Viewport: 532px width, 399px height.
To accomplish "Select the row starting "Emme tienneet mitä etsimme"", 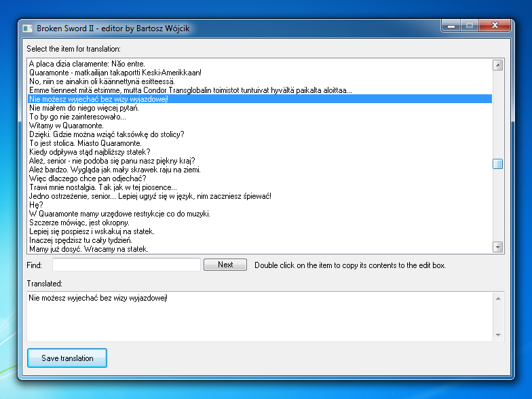I will pos(259,90).
